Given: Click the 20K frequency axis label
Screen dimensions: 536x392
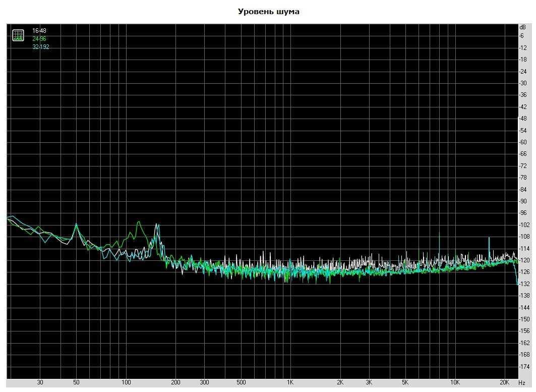Looking at the screenshot, I should [506, 382].
